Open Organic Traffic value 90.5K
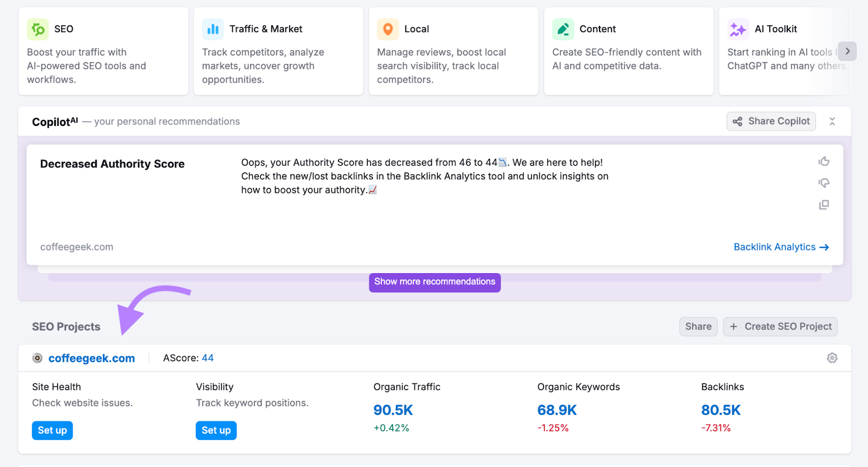This screenshot has width=868, height=467. 393,411
